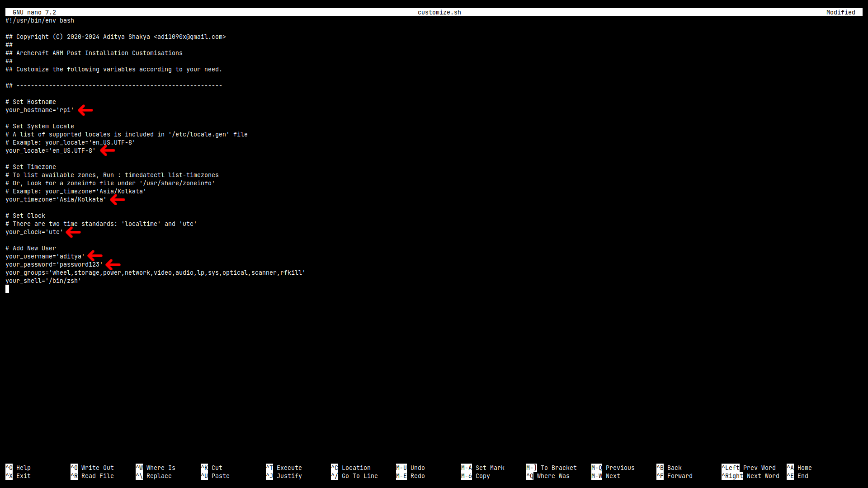The width and height of the screenshot is (868, 488).
Task: Click the red arrow next to hostname
Action: [85, 110]
